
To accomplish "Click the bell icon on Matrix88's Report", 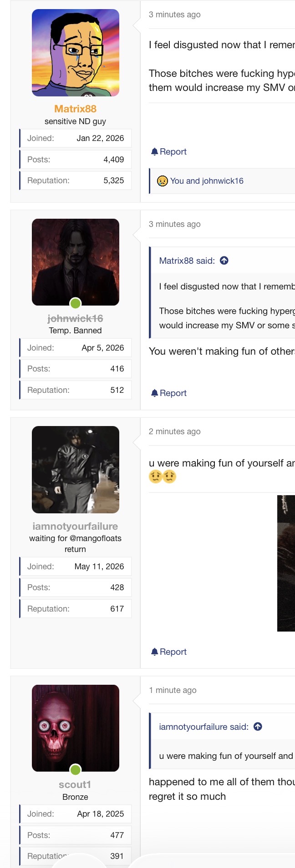I will pos(154,152).
